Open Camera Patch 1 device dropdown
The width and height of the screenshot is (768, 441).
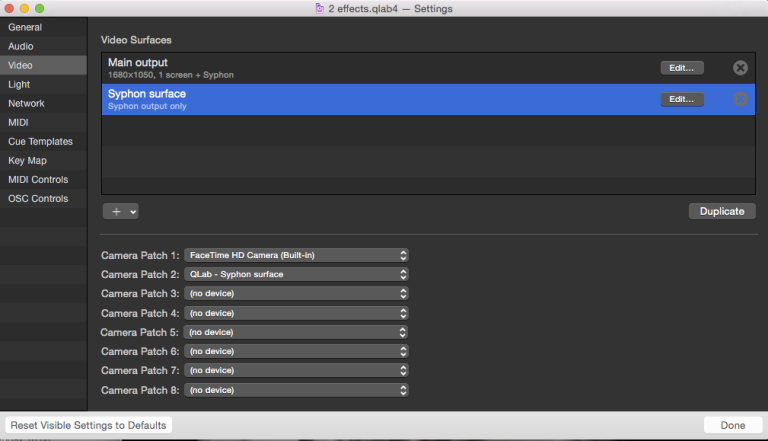pos(296,255)
